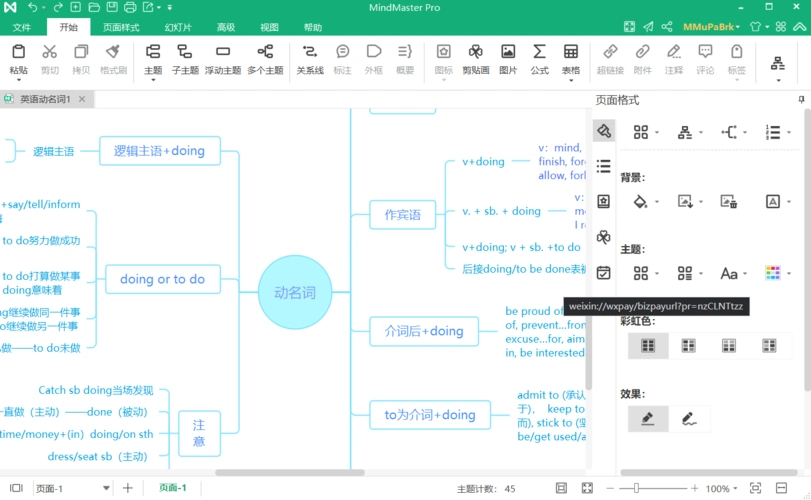Open the 文件 file menu
The image size is (811, 500).
tap(22, 27)
